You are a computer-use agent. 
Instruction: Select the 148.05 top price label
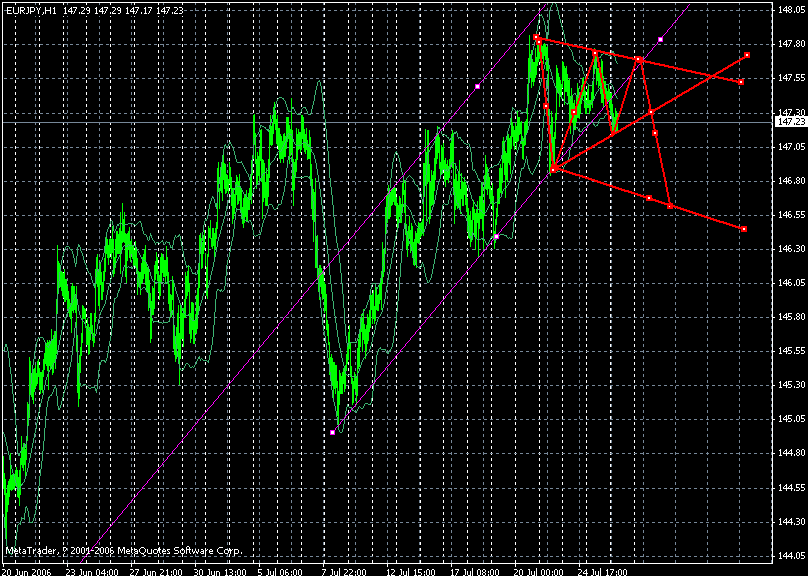pos(790,9)
